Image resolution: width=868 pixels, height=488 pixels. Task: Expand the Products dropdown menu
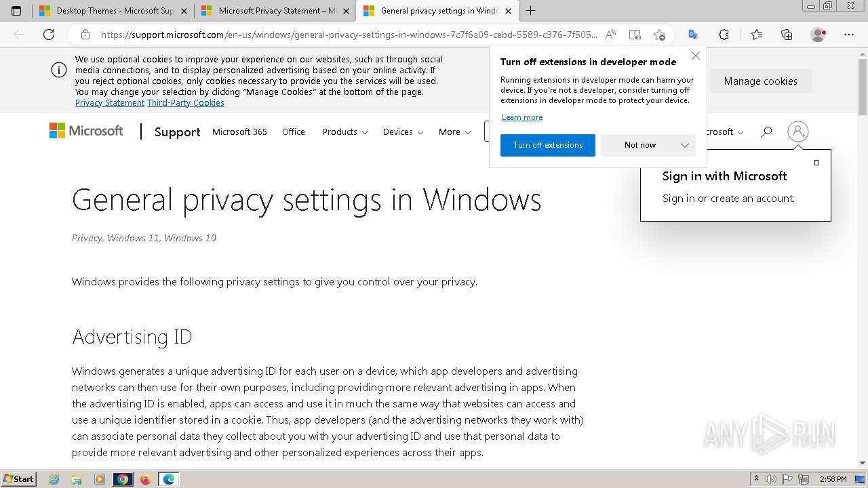pos(345,131)
